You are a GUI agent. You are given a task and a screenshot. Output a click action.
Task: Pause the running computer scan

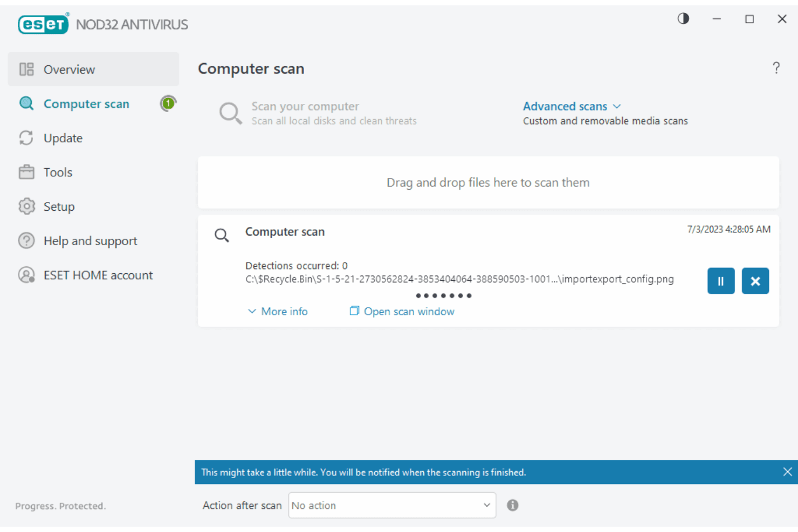coord(721,281)
